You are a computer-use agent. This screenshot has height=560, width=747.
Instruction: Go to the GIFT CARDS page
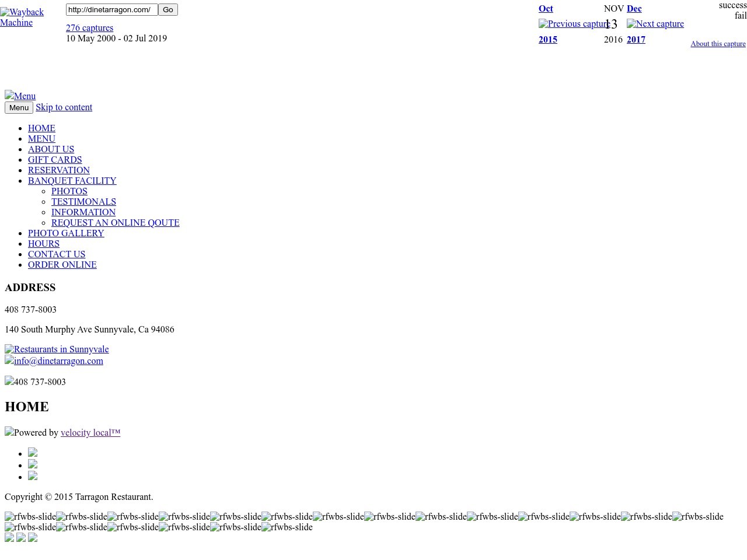click(x=55, y=160)
